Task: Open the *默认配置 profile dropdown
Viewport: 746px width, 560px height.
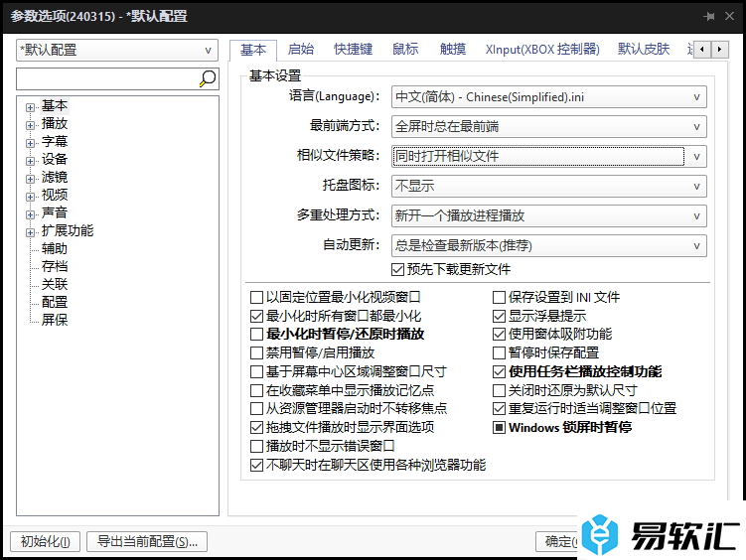Action: tap(116, 50)
